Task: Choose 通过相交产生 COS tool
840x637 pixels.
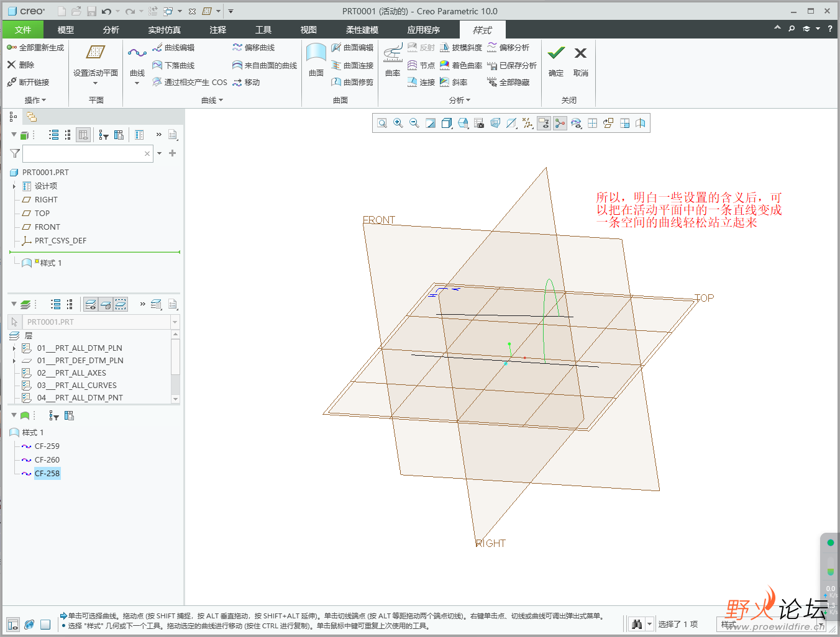Action: point(189,82)
